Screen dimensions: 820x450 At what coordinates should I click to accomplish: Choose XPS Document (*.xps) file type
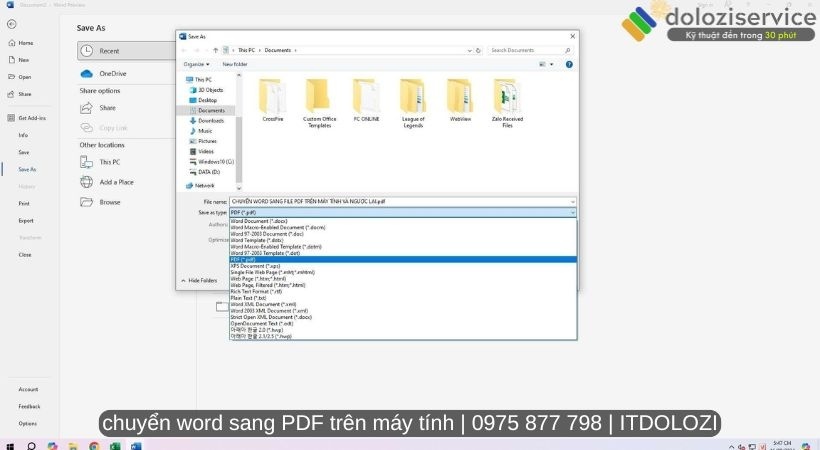pos(403,266)
